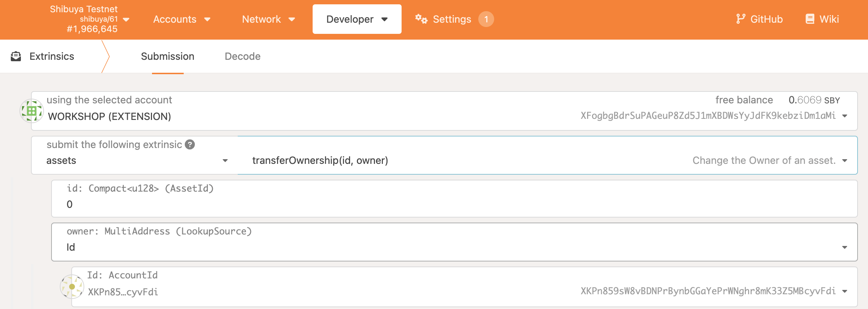This screenshot has width=868, height=309.
Task: Click the Settings notification badge
Action: click(x=486, y=19)
